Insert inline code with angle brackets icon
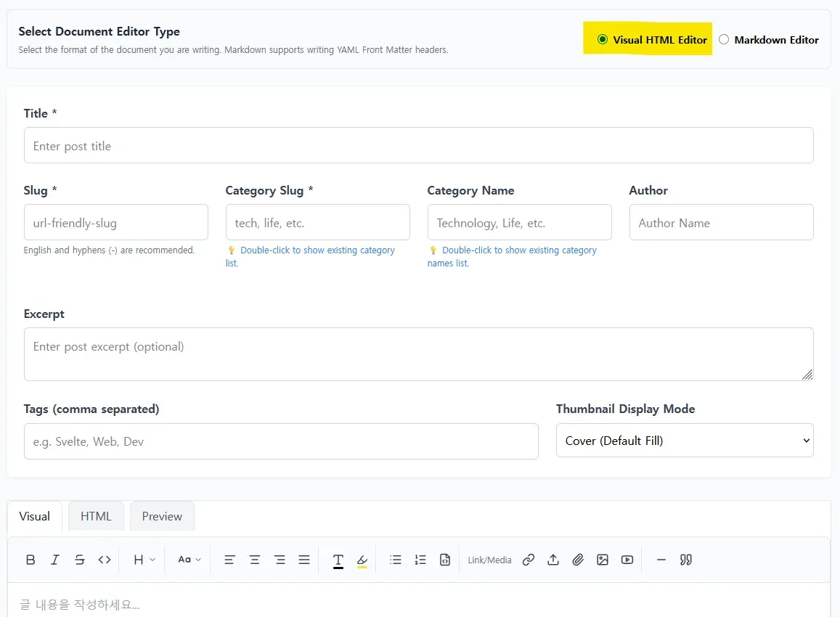Image resolution: width=840 pixels, height=617 pixels. (105, 560)
